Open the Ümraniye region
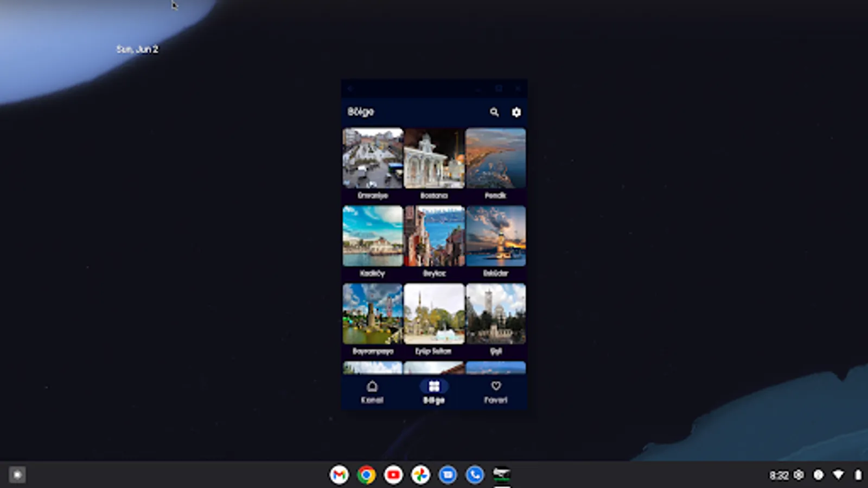The height and width of the screenshot is (488, 868). 372,158
